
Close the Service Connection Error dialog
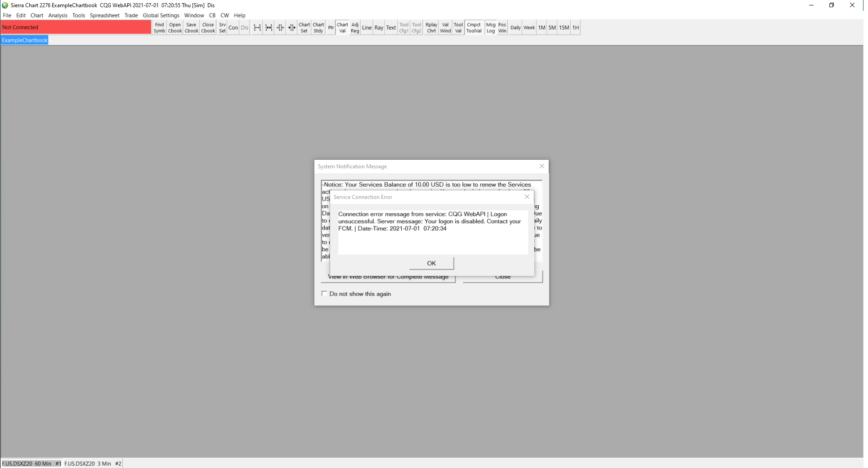point(527,197)
